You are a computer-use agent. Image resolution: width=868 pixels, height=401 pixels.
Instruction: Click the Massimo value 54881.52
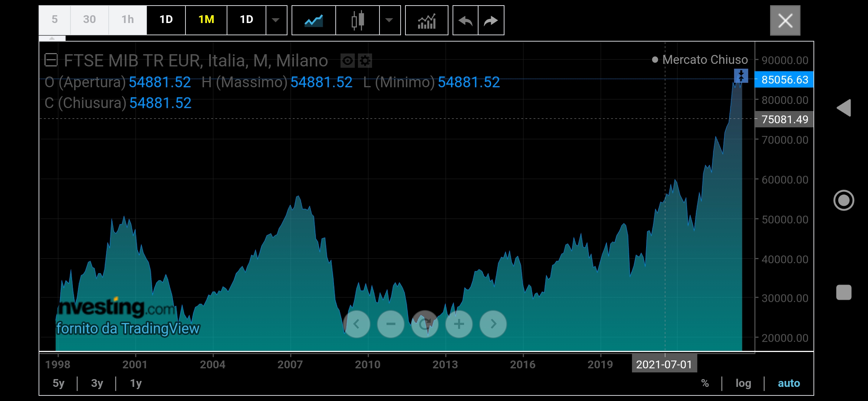321,82
